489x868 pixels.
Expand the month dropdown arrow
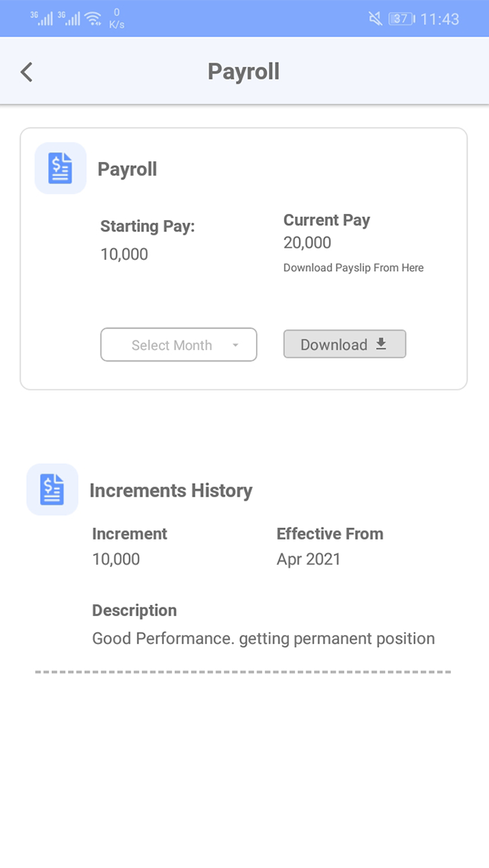[x=235, y=345]
